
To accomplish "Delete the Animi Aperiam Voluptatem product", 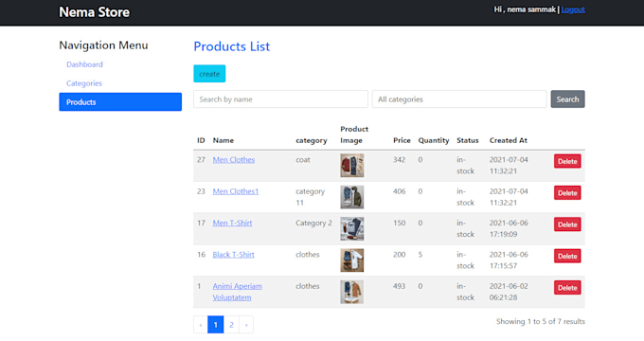I will coord(567,288).
